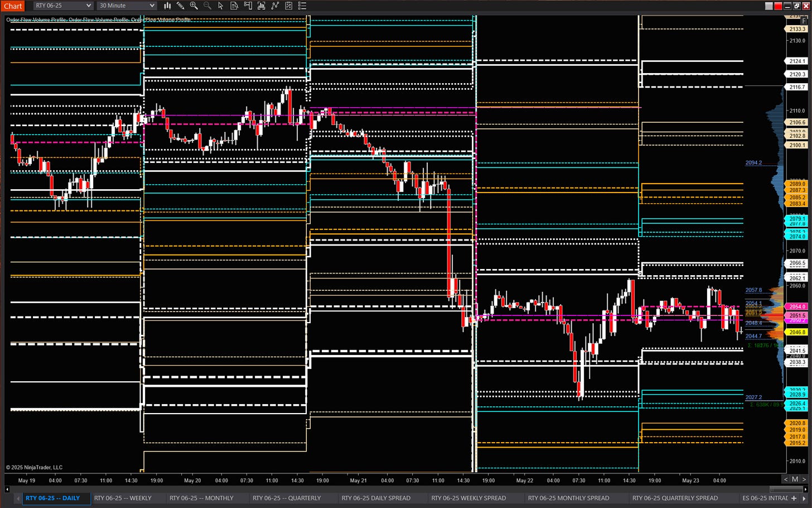Click the 2027.2 profile label
The width and height of the screenshot is (812, 508).
pyautogui.click(x=753, y=397)
